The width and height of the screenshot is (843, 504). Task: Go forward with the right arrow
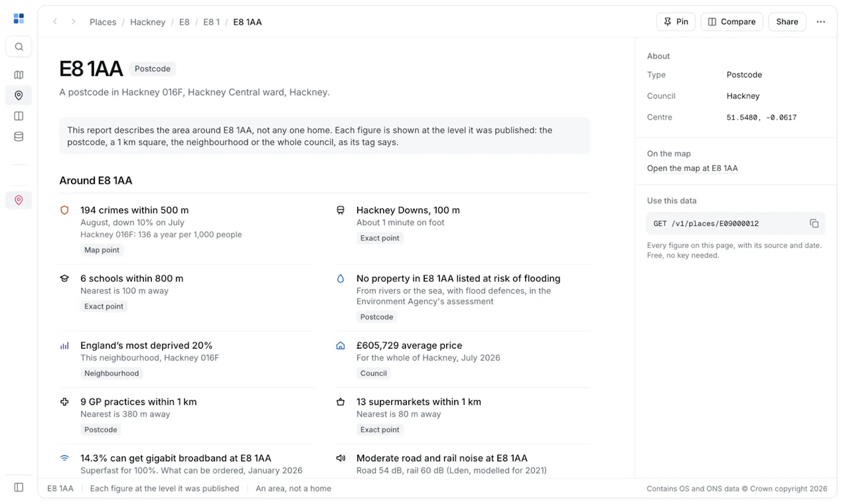click(x=73, y=22)
